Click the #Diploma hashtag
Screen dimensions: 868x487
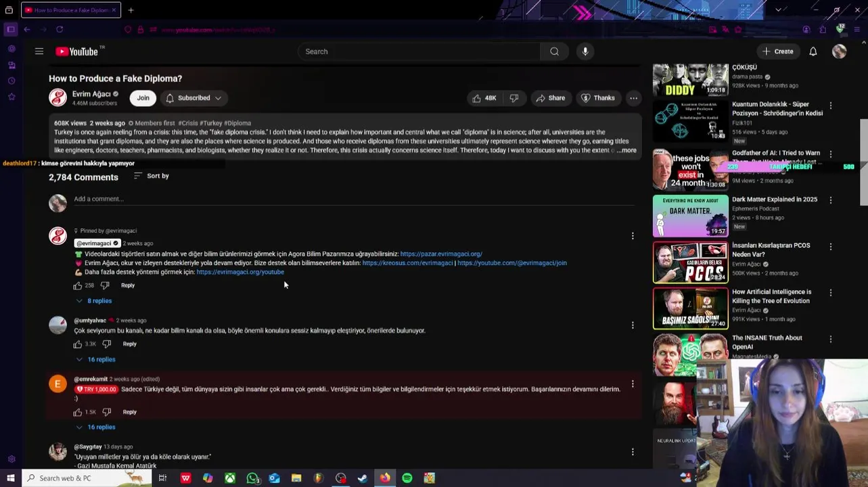coord(237,123)
